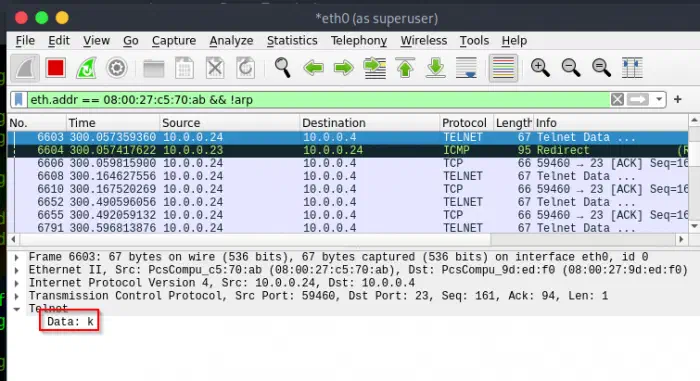Clear the display filter
Image resolution: width=700 pixels, height=381 pixels.
[x=617, y=99]
